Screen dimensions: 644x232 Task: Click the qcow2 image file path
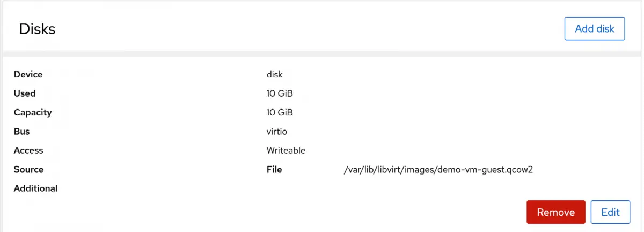tap(437, 170)
